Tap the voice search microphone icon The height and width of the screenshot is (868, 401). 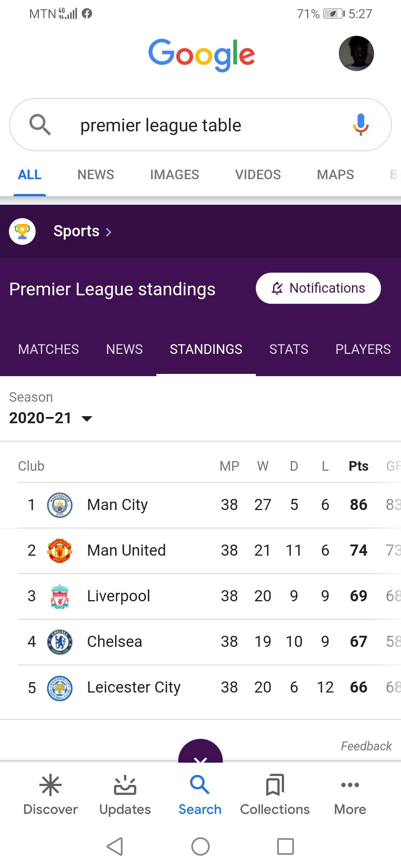(x=360, y=125)
